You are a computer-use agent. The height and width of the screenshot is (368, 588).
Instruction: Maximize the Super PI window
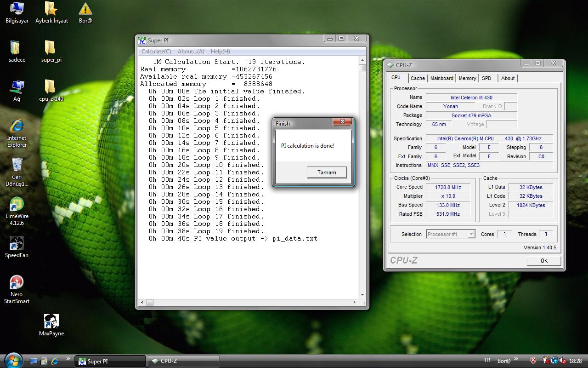pyautogui.click(x=341, y=39)
